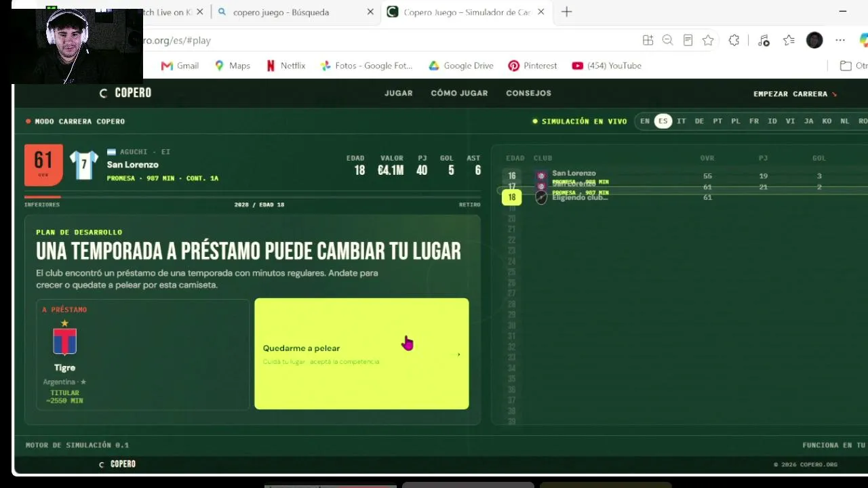This screenshot has height=488, width=868.
Task: Open the other favorites folder
Action: click(854, 66)
